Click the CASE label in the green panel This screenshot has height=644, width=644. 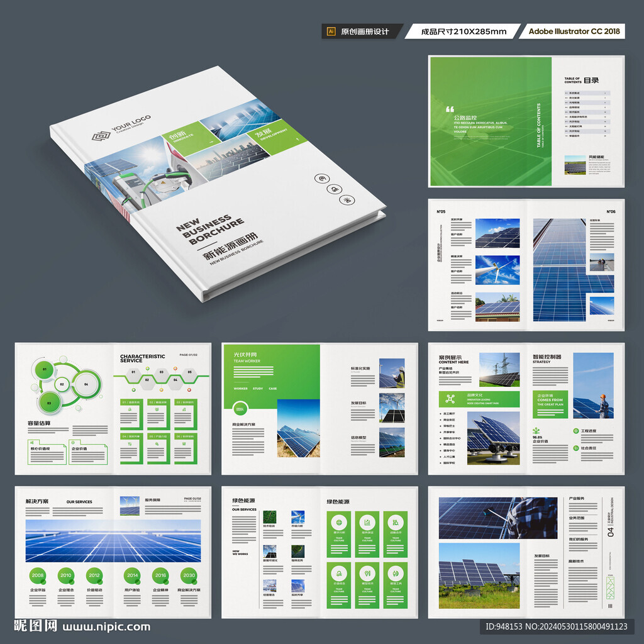273,388
